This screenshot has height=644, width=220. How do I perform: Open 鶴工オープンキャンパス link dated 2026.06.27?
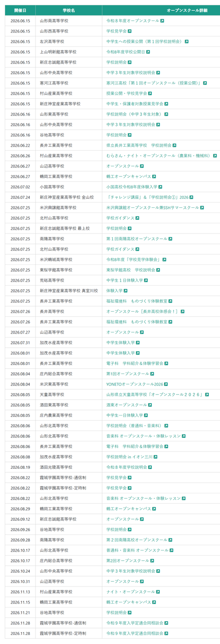coord(128,176)
